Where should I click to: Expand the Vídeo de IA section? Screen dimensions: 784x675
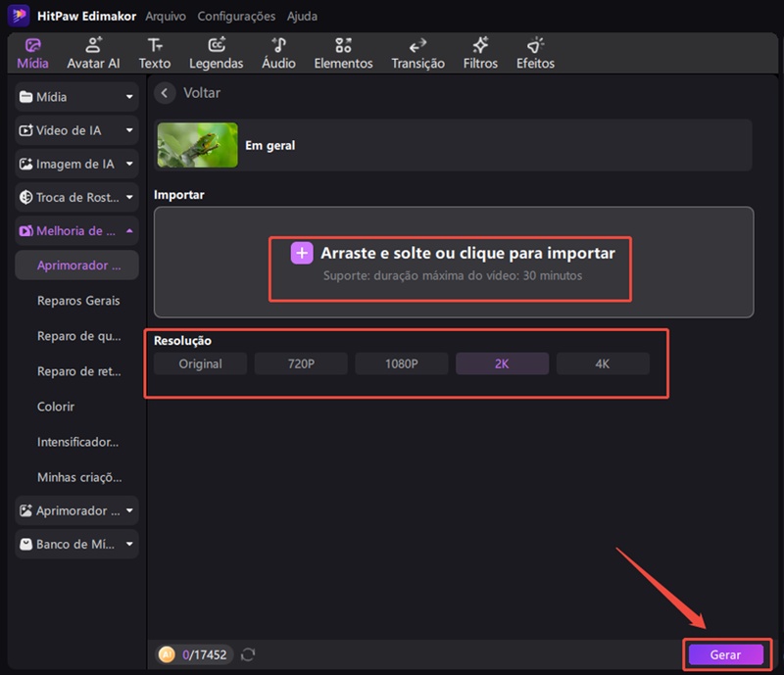[x=76, y=130]
